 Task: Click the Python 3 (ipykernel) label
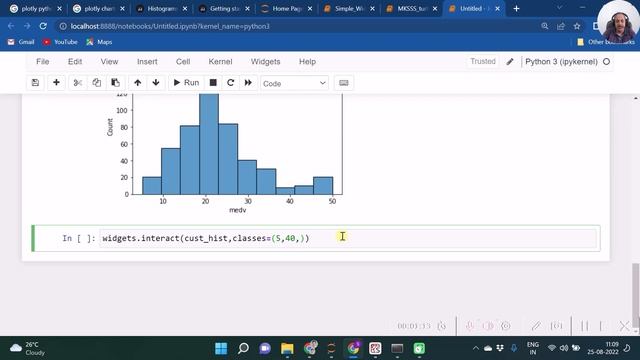point(561,62)
